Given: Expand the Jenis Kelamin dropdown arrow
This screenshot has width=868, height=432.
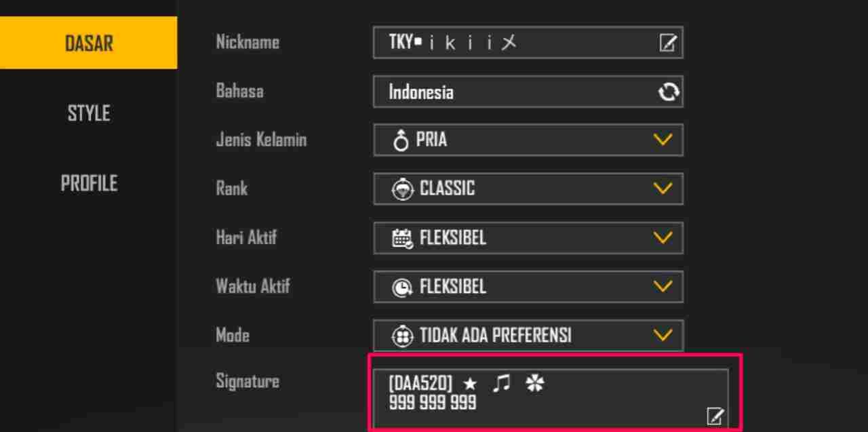Looking at the screenshot, I should coord(663,140).
